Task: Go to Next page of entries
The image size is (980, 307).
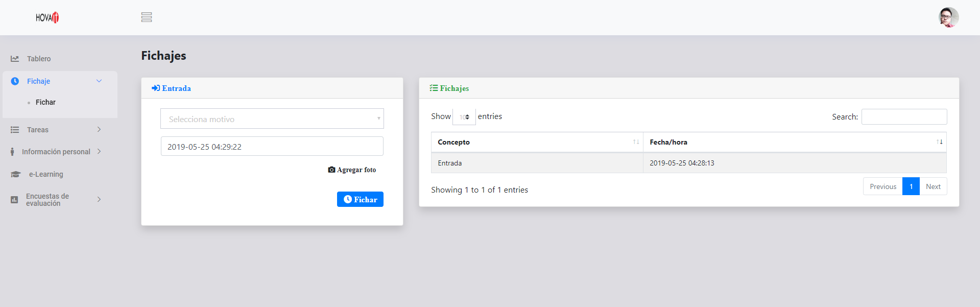Action: point(933,186)
